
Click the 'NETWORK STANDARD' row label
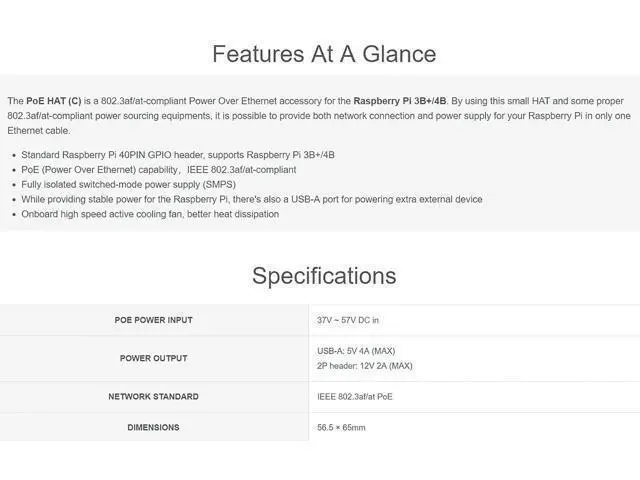[x=153, y=396]
